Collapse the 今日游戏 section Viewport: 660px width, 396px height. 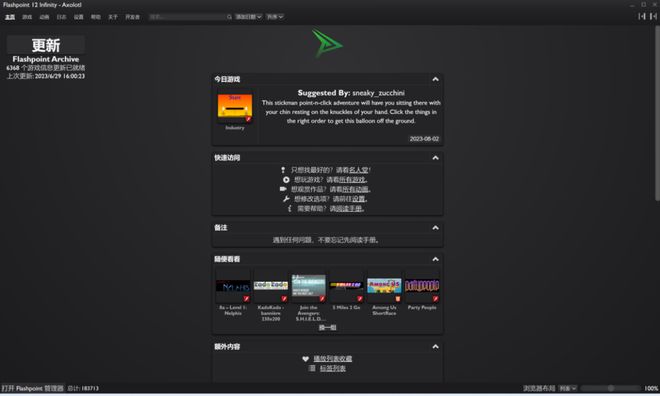tap(436, 79)
